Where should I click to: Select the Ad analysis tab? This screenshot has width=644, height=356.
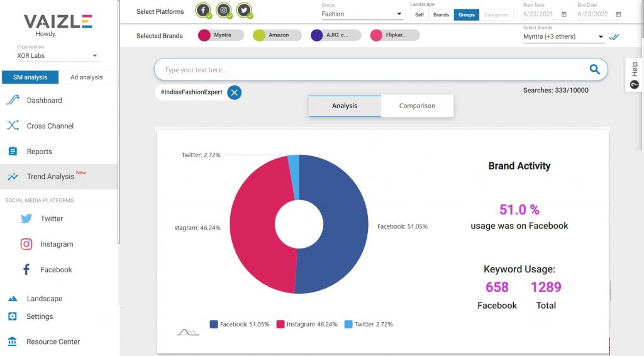click(x=86, y=77)
